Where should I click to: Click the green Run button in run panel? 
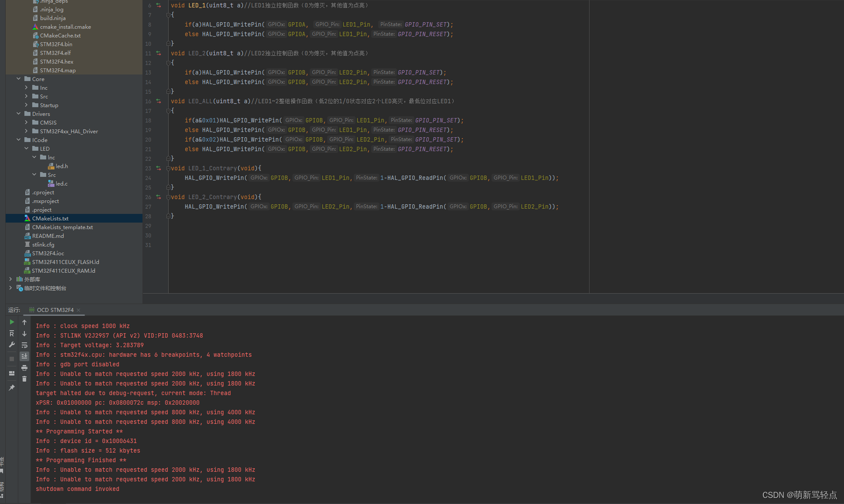point(12,322)
